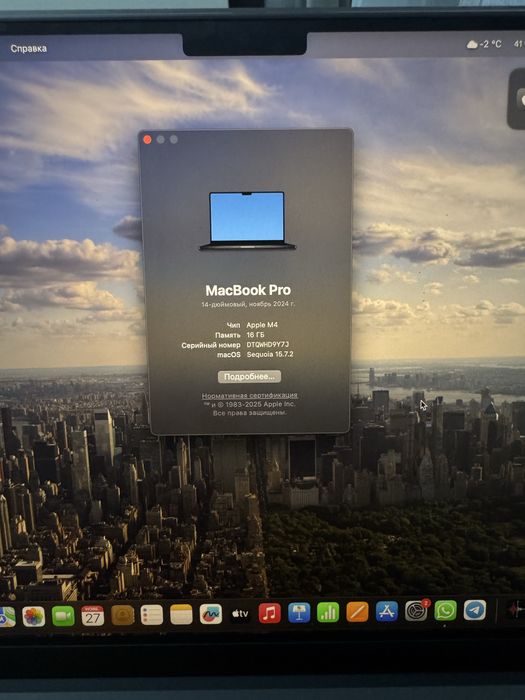Click the weather cloud icon in menu bar
This screenshot has width=525, height=700.
tap(472, 44)
